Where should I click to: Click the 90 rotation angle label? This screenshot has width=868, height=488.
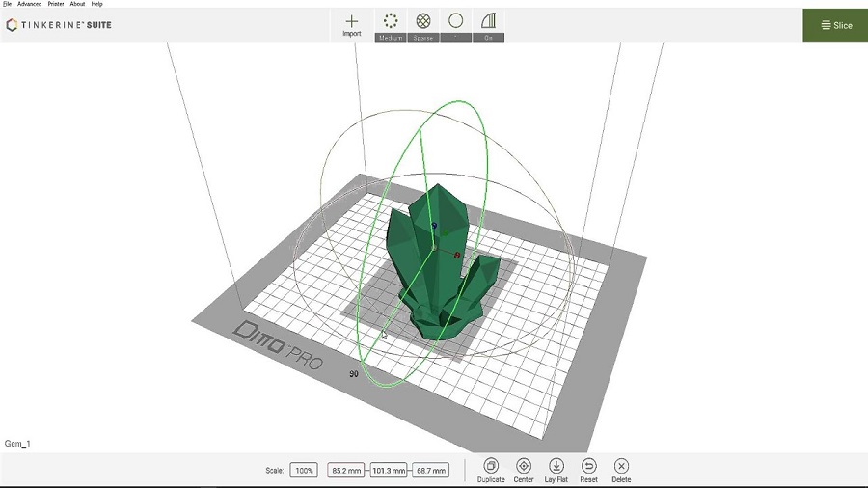(354, 374)
